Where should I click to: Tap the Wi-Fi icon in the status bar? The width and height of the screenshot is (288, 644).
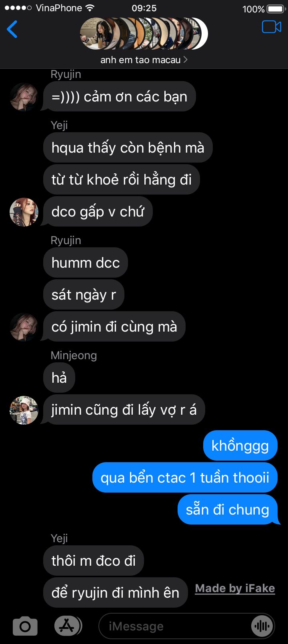point(90,8)
